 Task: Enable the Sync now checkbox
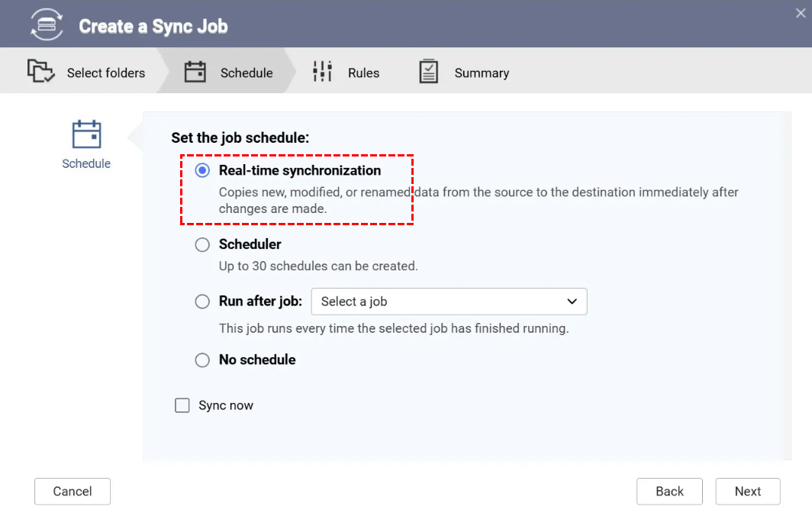click(182, 405)
